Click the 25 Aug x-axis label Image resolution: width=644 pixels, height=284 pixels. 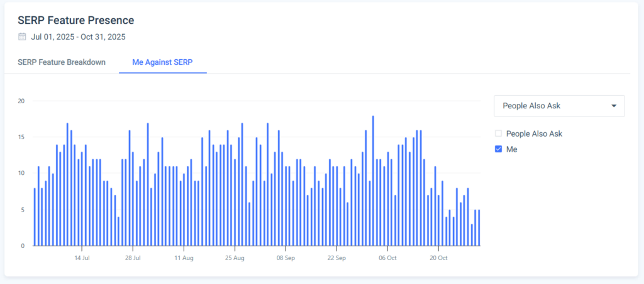[235, 258]
